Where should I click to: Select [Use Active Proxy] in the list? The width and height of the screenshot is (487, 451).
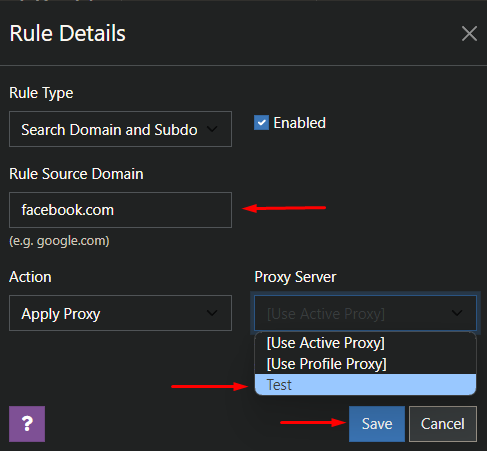(x=365, y=343)
